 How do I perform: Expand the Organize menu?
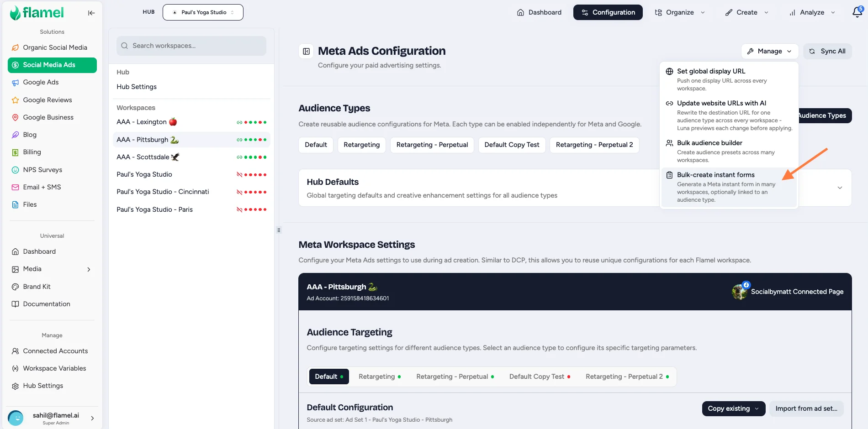coord(680,12)
